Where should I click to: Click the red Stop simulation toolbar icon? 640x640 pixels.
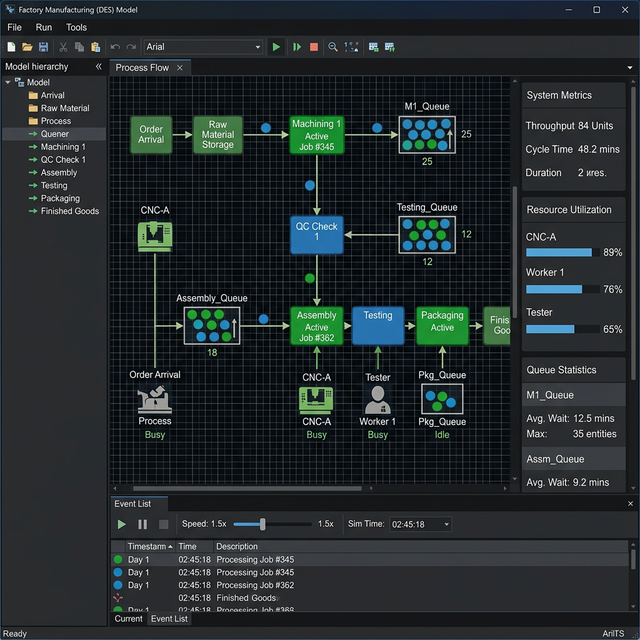coord(314,47)
